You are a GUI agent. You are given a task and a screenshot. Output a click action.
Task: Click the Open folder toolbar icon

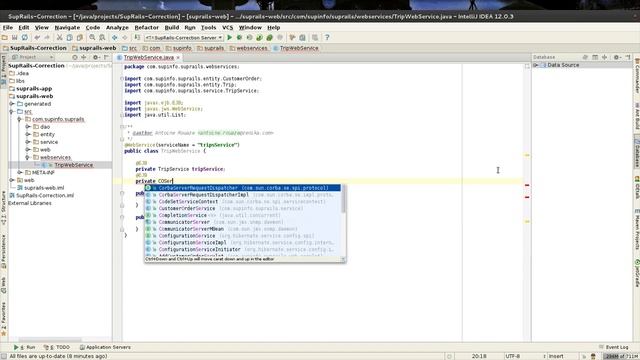coord(4,38)
